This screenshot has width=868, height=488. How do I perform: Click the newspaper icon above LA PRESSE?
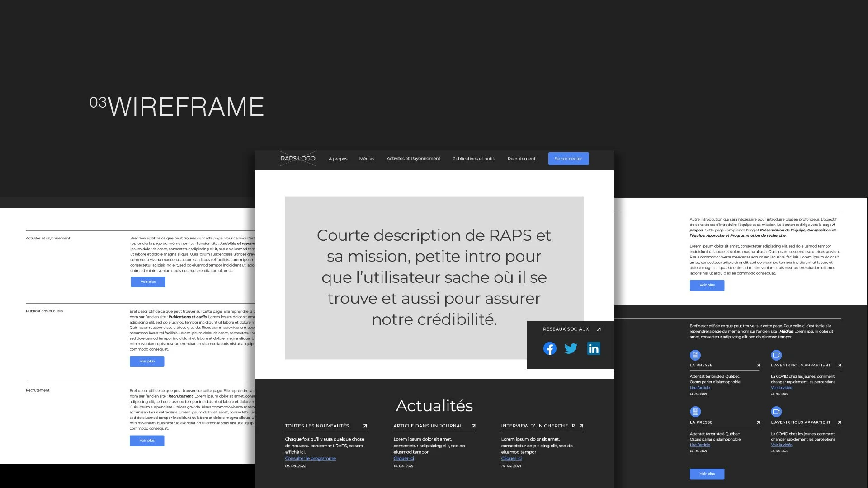pyautogui.click(x=695, y=355)
